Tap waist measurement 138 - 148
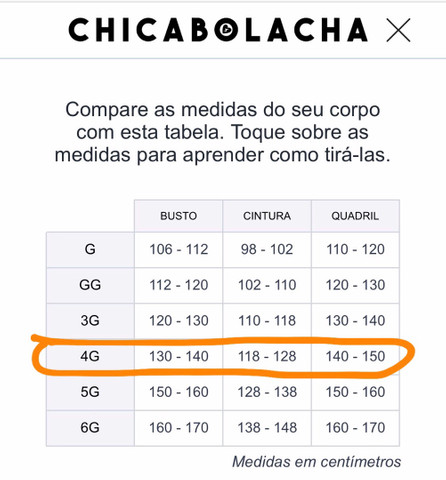The image size is (446, 480). coord(267,428)
